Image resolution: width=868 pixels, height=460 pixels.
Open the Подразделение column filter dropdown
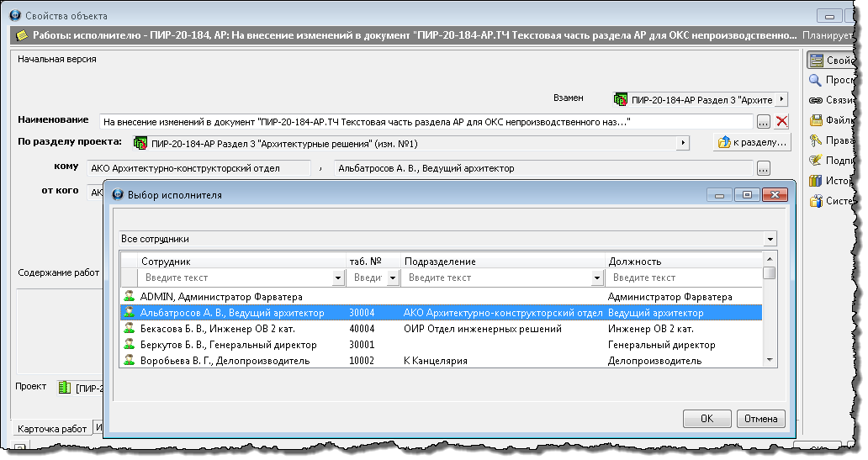tap(597, 278)
